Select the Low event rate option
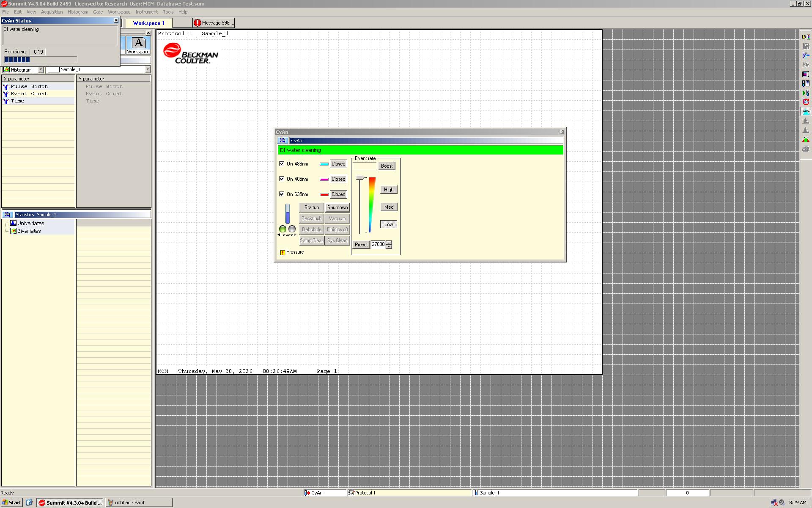 (x=389, y=224)
